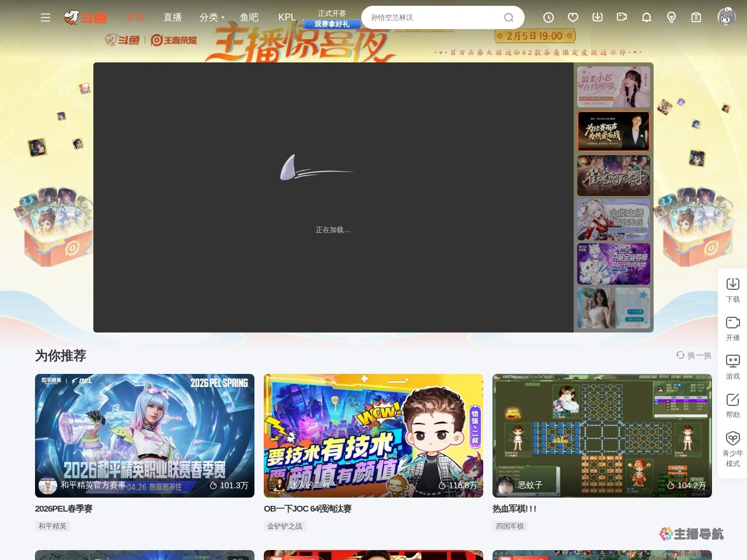Switch to the 直播 tab
Viewport: 747px width, 560px height.
[172, 17]
